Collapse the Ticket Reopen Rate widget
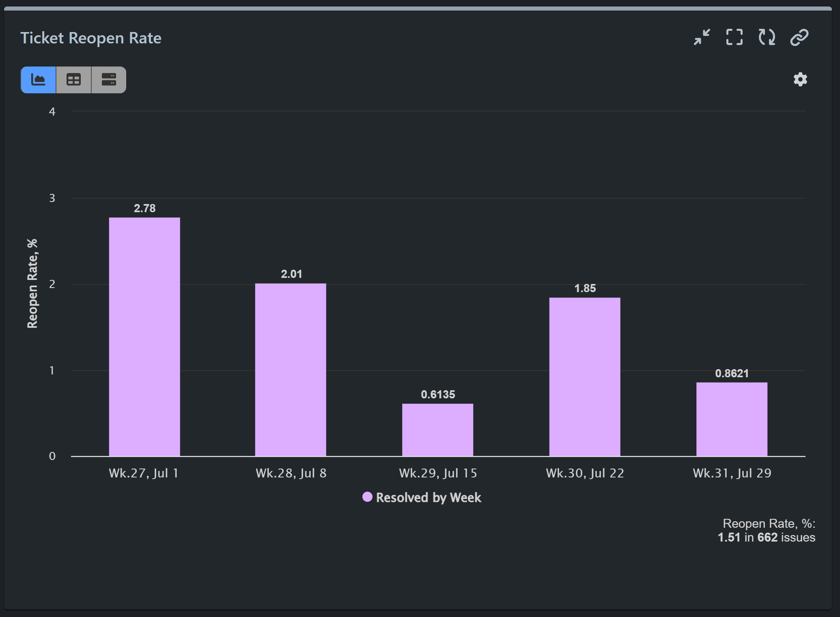The width and height of the screenshot is (840, 617). point(702,37)
